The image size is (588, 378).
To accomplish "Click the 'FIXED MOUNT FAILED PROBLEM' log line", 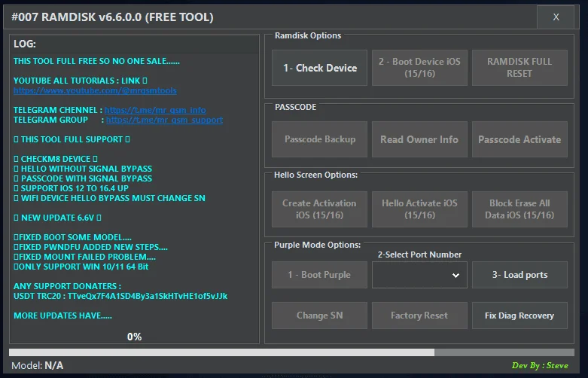I will [x=84, y=257].
